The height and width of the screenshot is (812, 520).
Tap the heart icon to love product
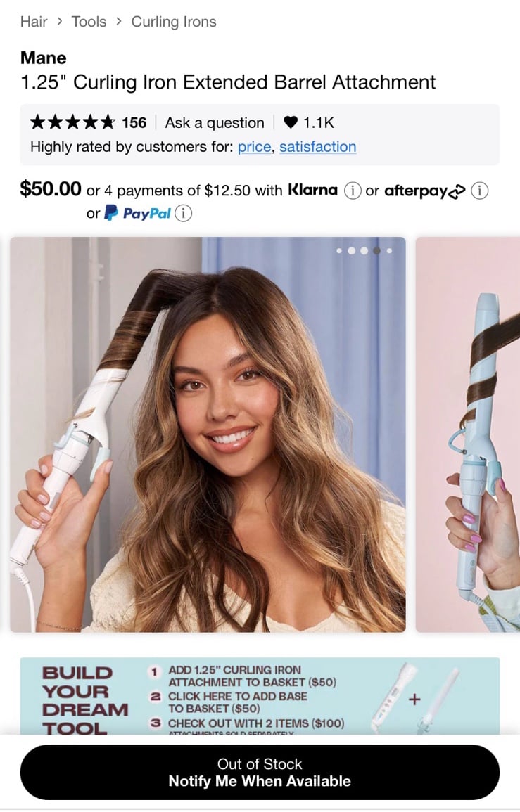(x=291, y=123)
